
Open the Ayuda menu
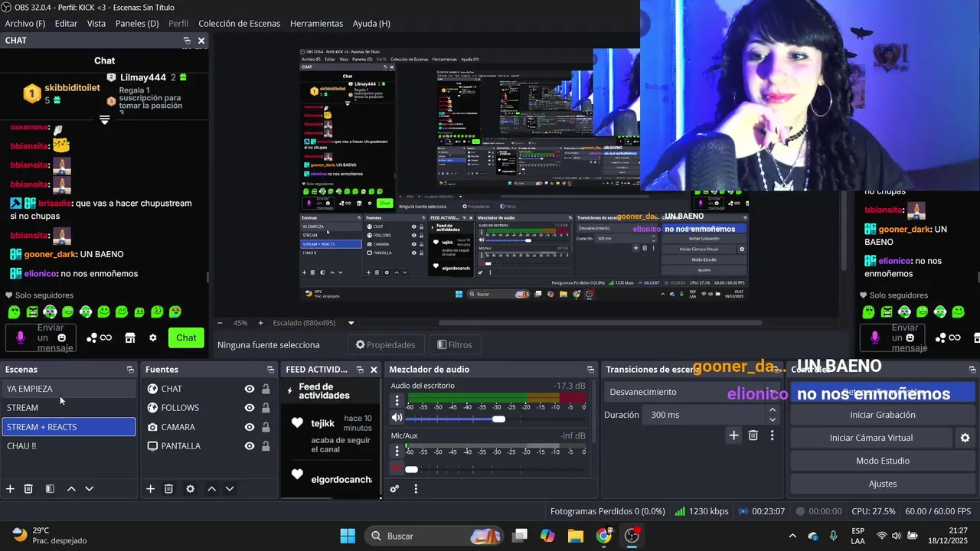pyautogui.click(x=371, y=24)
